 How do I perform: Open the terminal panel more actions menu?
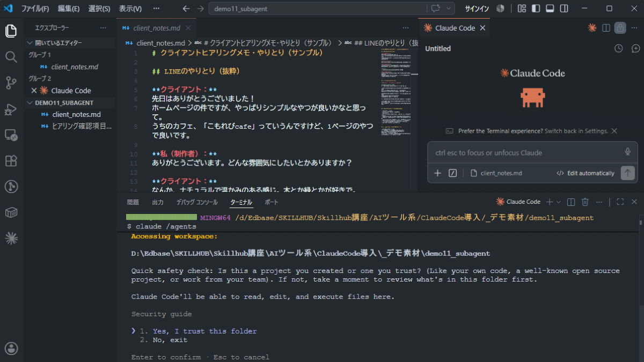(x=599, y=202)
